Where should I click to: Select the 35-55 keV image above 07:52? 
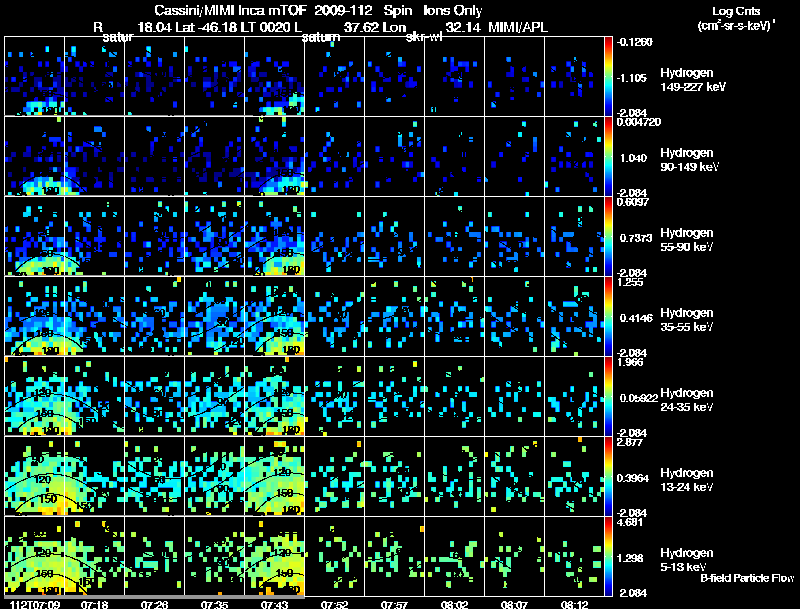pyautogui.click(x=334, y=316)
